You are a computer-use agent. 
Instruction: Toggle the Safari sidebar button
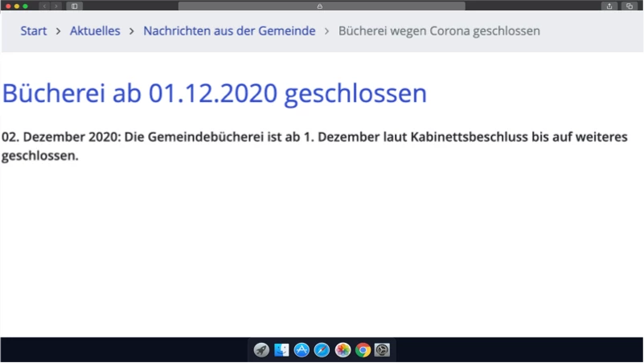(x=74, y=6)
